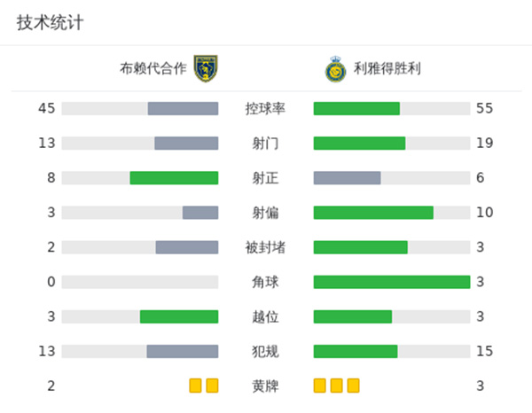Click the 利雅得胜利 team crest icon

[x=335, y=68]
